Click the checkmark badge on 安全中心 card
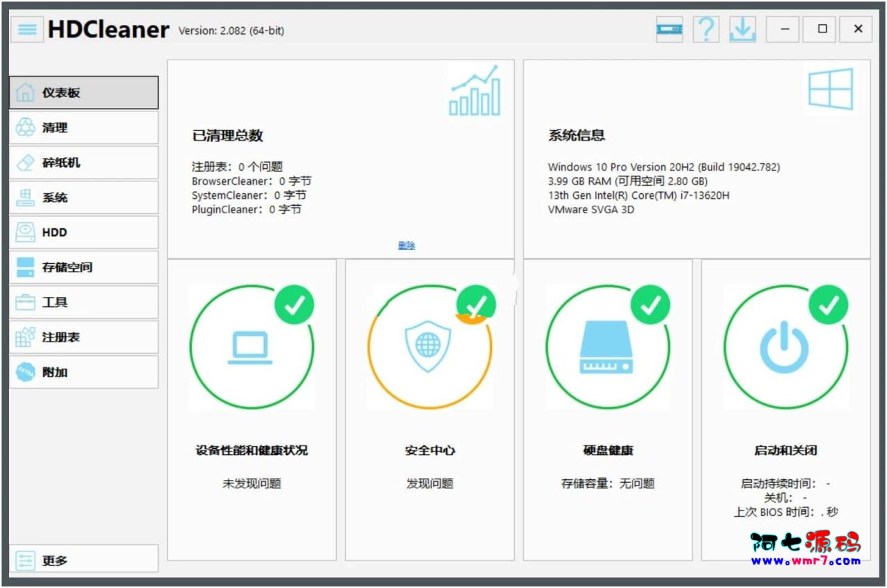This screenshot has height=588, width=887. click(x=476, y=305)
